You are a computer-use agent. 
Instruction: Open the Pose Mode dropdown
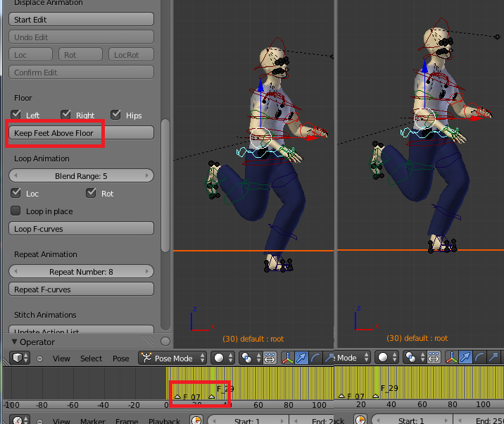pos(172,358)
